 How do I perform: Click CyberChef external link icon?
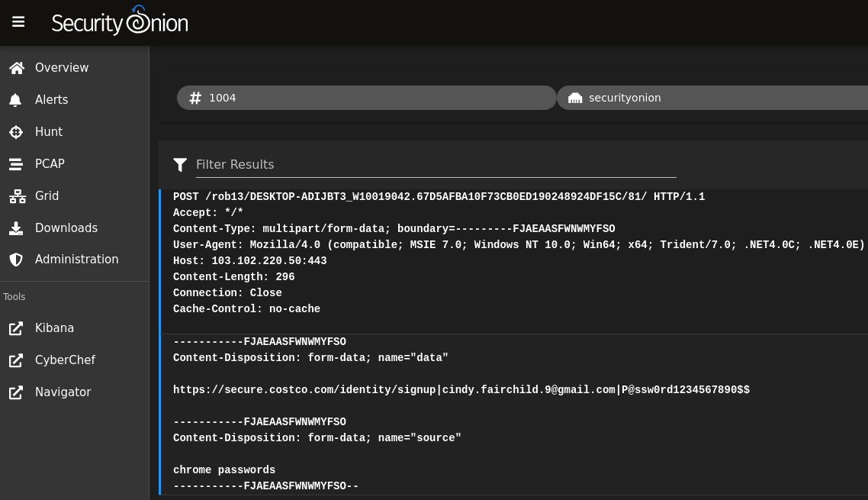[16, 360]
